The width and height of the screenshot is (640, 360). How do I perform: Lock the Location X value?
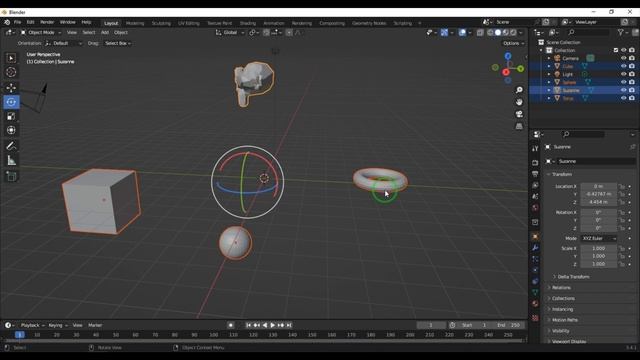[x=622, y=187]
